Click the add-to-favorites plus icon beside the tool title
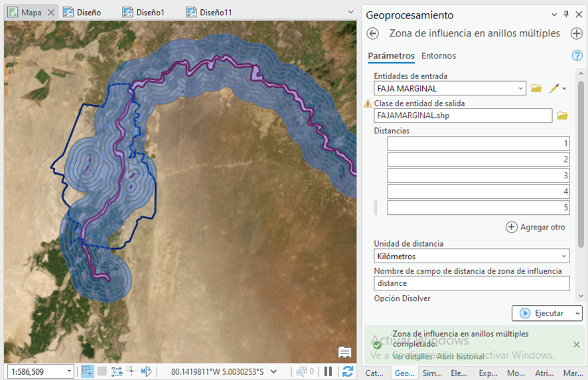588x380 pixels. point(576,33)
